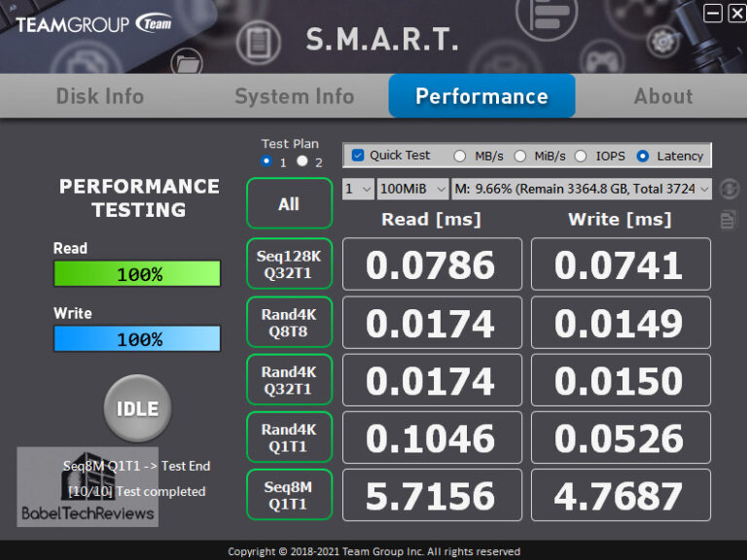Click Rand4K Q8T8 write value 0.0149
The image size is (747, 560).
coord(621,323)
